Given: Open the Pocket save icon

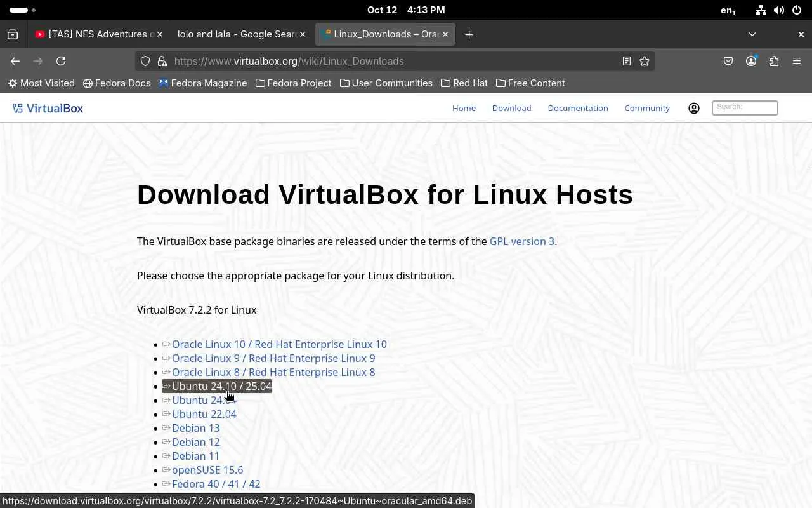Looking at the screenshot, I should pos(728,61).
